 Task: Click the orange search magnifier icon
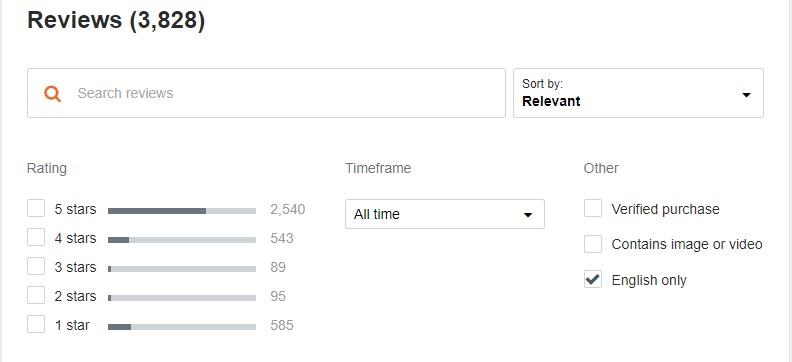coord(53,93)
